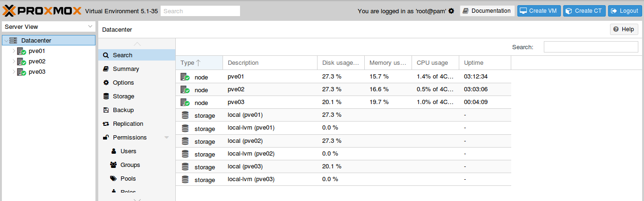
Task: Click the Storage database icon in sidebar
Action: [x=106, y=96]
